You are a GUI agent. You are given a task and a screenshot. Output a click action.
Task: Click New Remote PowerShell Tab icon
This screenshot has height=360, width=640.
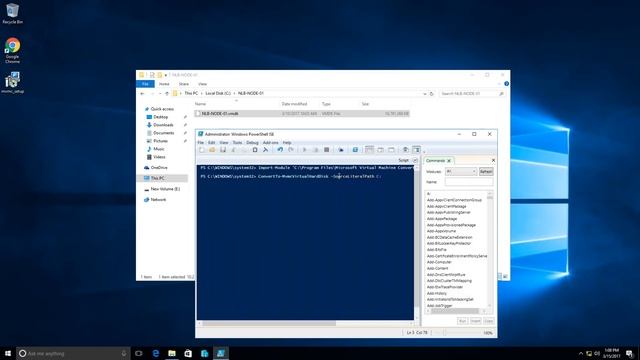point(341,150)
